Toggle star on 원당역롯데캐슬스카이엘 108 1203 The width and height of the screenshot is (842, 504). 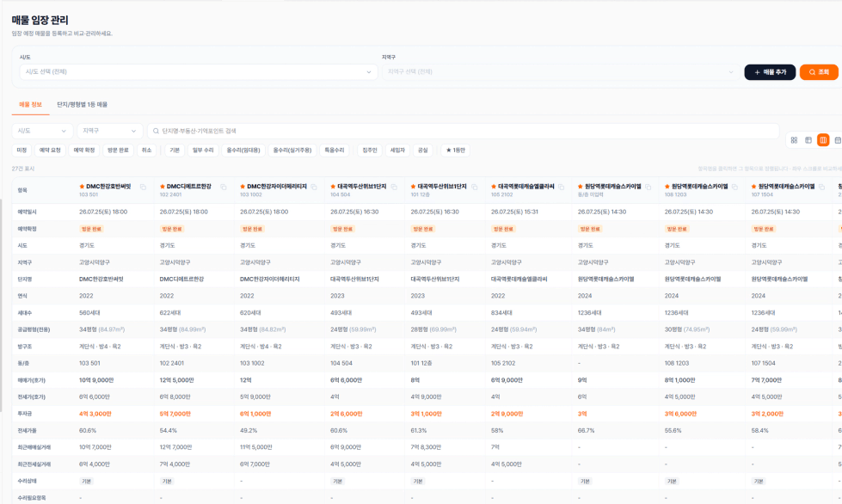[x=667, y=187]
